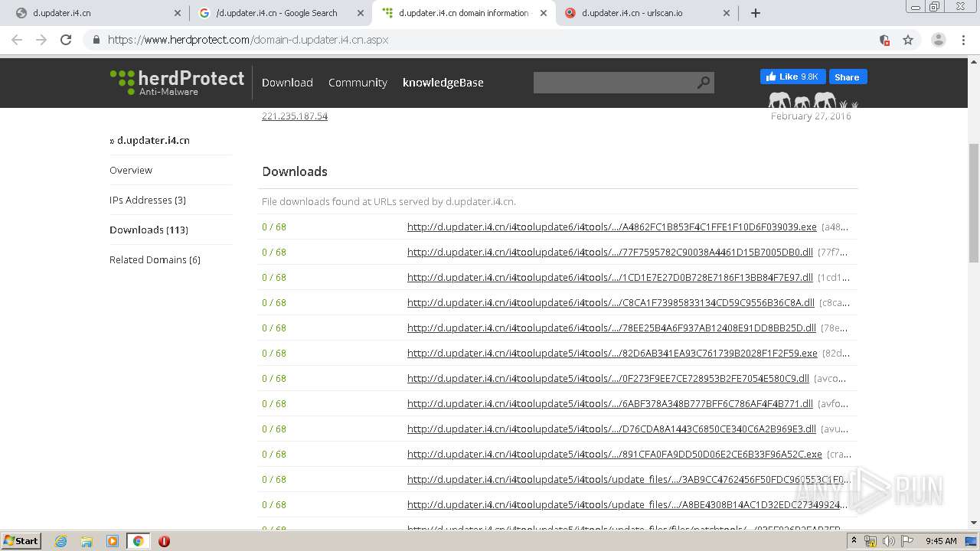
Task: Switch to the urlscan.io tab
Action: (645, 13)
